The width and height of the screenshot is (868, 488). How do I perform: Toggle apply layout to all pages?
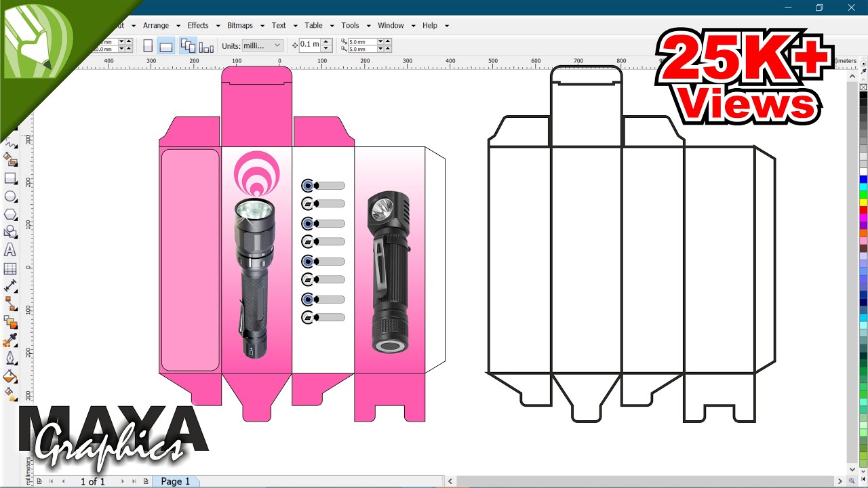tap(188, 45)
